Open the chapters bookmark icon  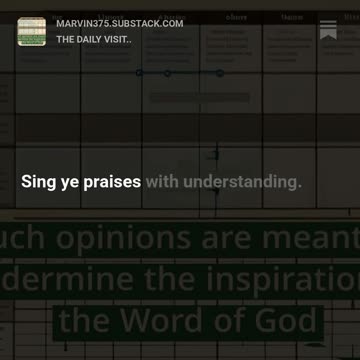pos(328,30)
